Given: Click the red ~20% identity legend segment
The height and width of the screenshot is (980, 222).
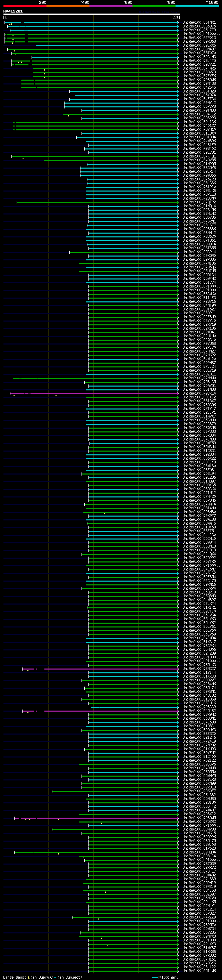Looking at the screenshot, I should [25, 6].
